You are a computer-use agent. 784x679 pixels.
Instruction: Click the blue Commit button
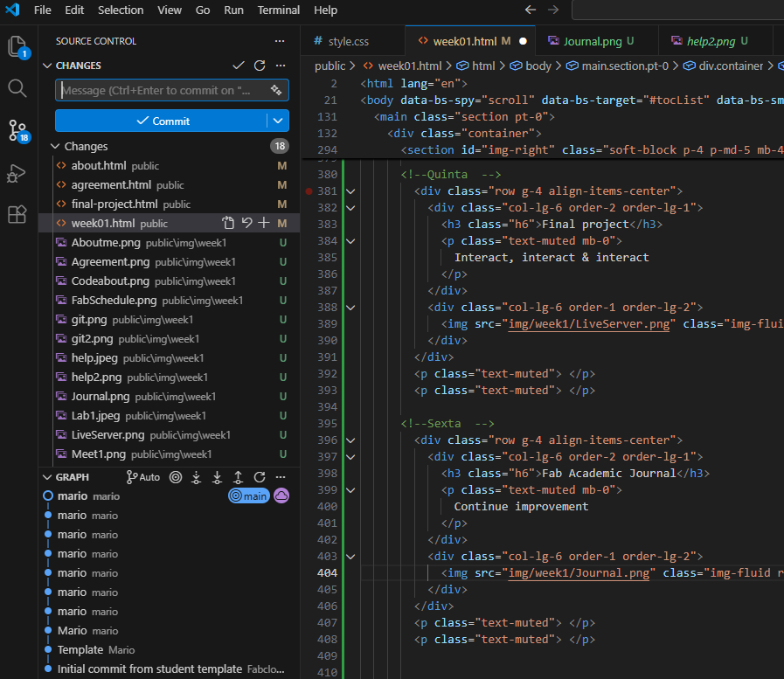(x=163, y=121)
